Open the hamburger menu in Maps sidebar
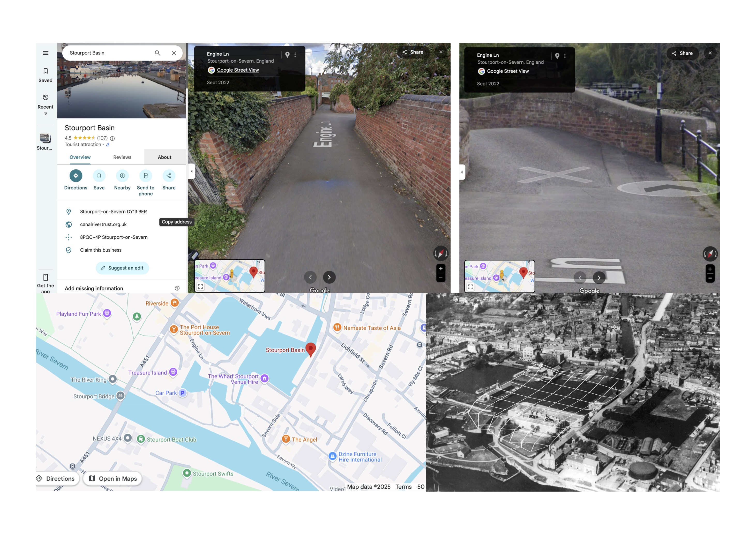This screenshot has width=756, height=534. pyautogui.click(x=46, y=53)
